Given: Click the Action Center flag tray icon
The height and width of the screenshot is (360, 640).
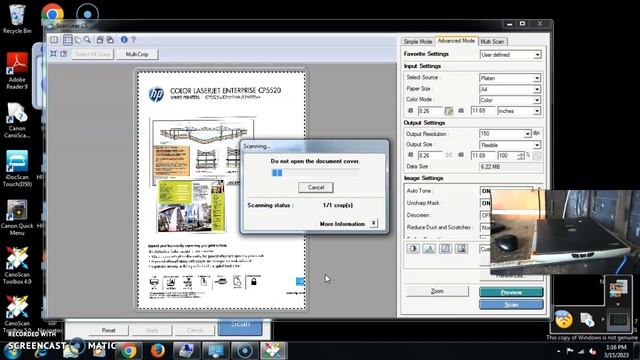Looking at the screenshot, I should pos(570,351).
